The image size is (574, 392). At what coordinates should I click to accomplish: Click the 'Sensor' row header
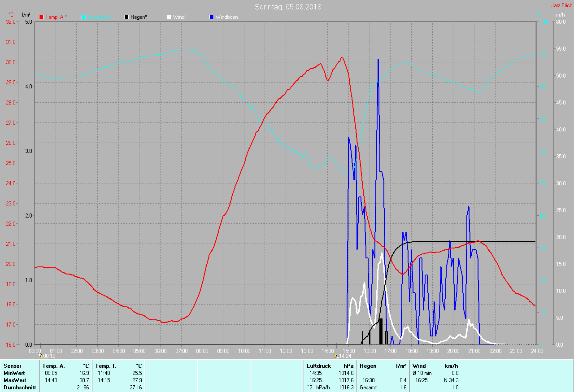click(x=13, y=366)
